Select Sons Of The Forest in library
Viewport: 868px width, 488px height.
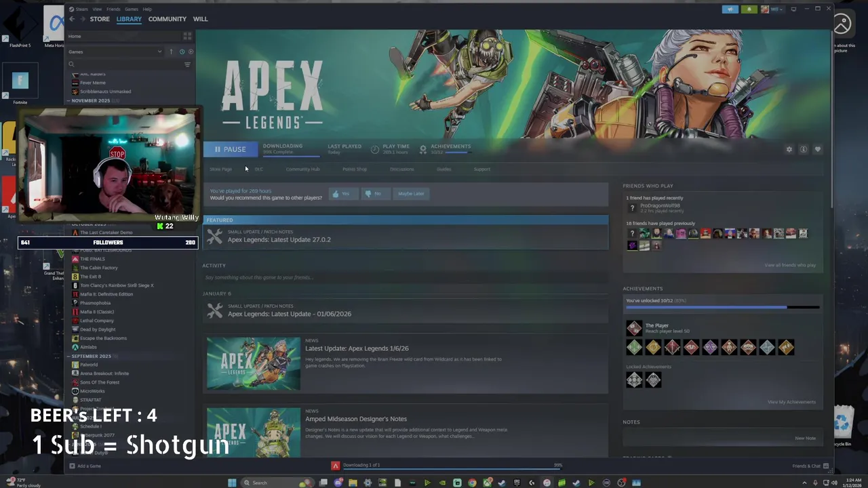(100, 382)
